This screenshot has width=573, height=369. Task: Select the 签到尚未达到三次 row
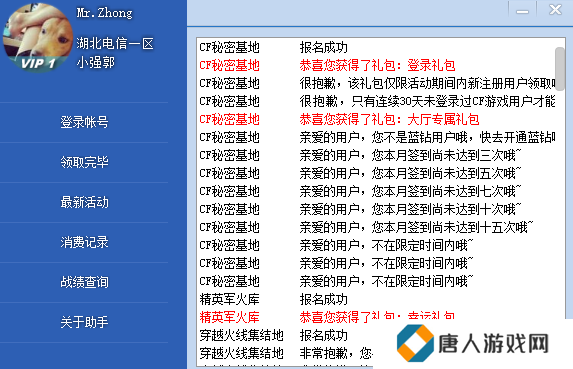(377, 155)
